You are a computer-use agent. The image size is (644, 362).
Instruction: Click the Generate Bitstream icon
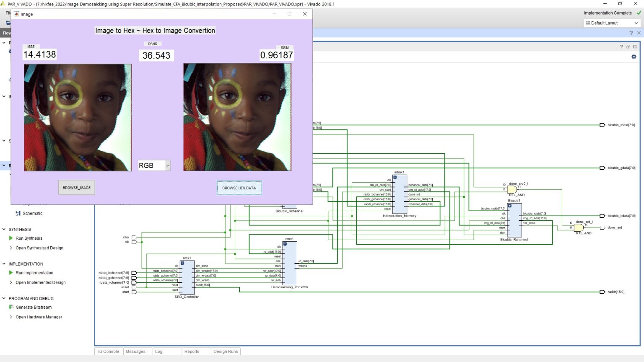coord(11,307)
